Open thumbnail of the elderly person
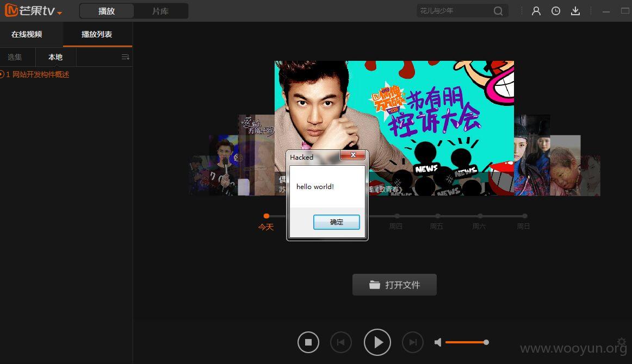Screen dimensions: 632x364 pyautogui.click(x=565, y=166)
